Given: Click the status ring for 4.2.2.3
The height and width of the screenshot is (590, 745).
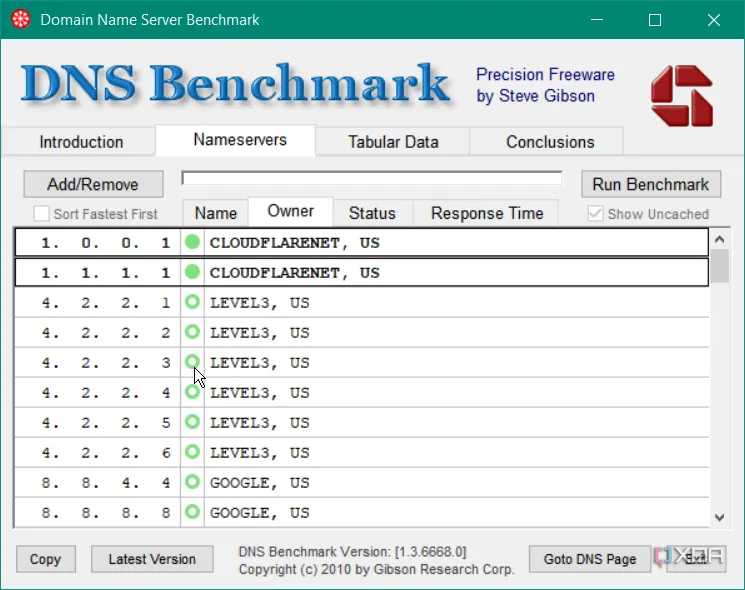Looking at the screenshot, I should click(192, 362).
